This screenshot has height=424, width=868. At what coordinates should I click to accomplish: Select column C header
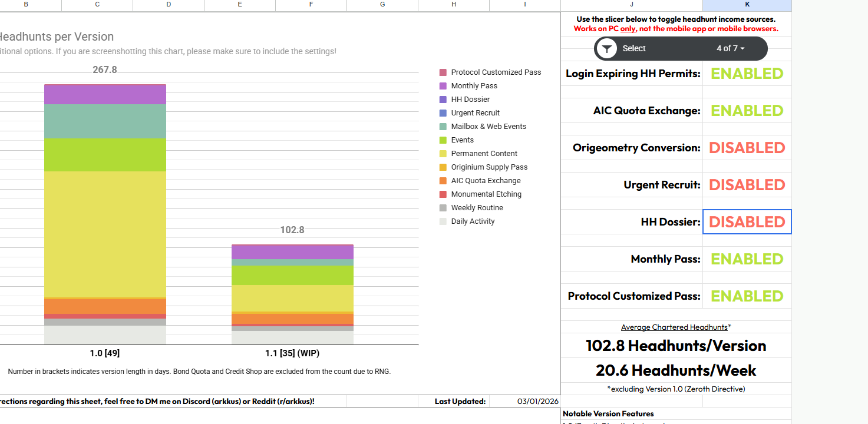click(x=97, y=5)
